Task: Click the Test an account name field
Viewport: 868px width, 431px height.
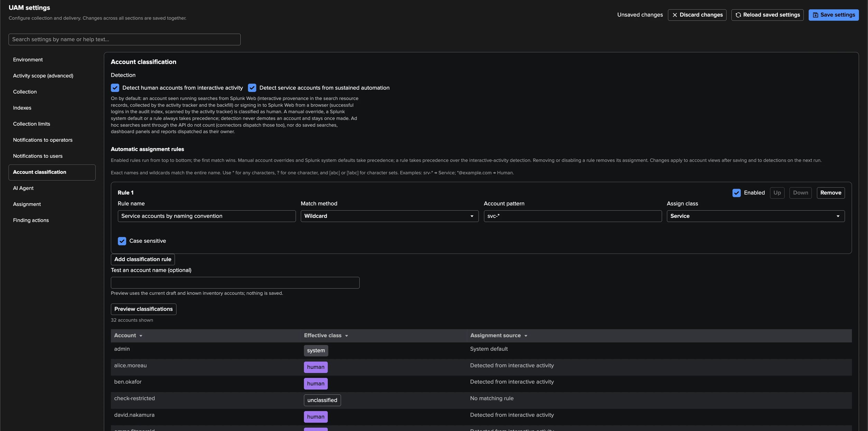Action: pos(235,283)
